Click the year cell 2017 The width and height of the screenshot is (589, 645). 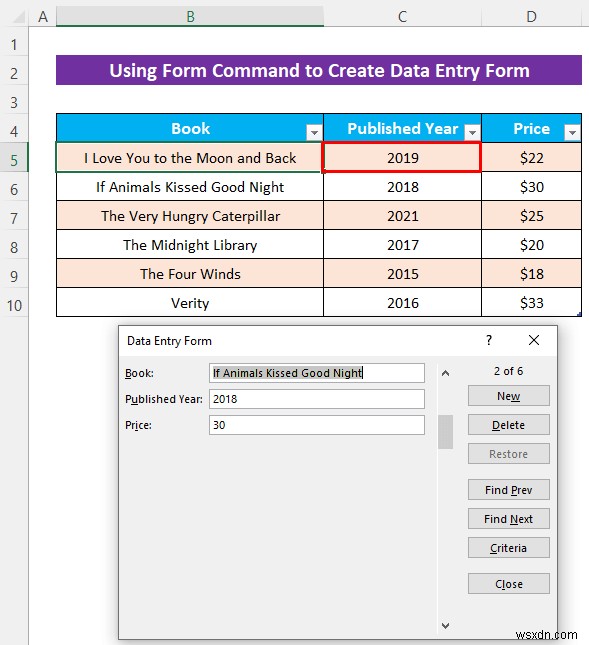tap(402, 245)
